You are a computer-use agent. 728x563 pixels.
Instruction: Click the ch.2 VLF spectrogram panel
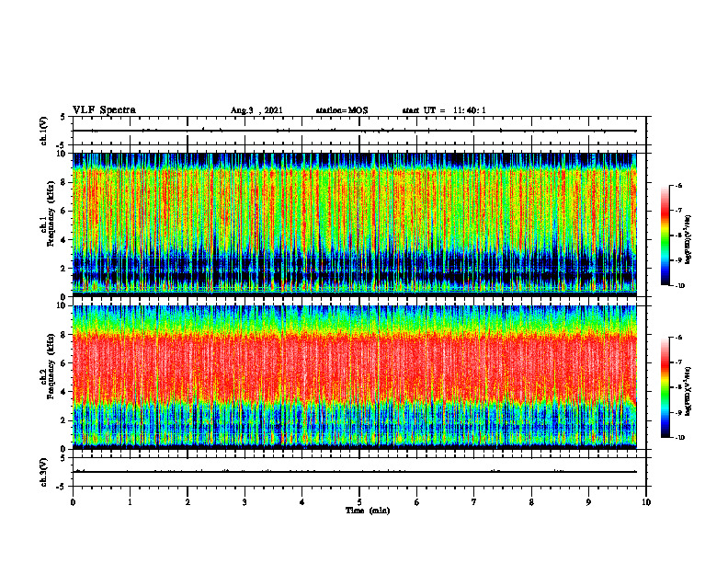coord(355,376)
